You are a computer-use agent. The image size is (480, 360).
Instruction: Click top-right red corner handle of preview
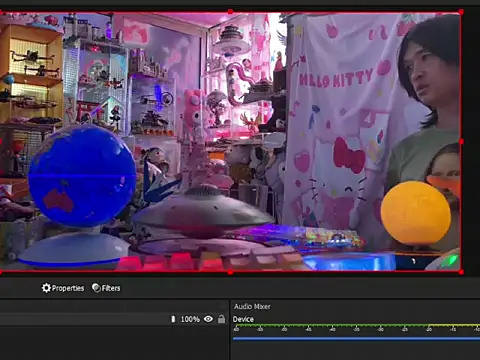tap(461, 12)
